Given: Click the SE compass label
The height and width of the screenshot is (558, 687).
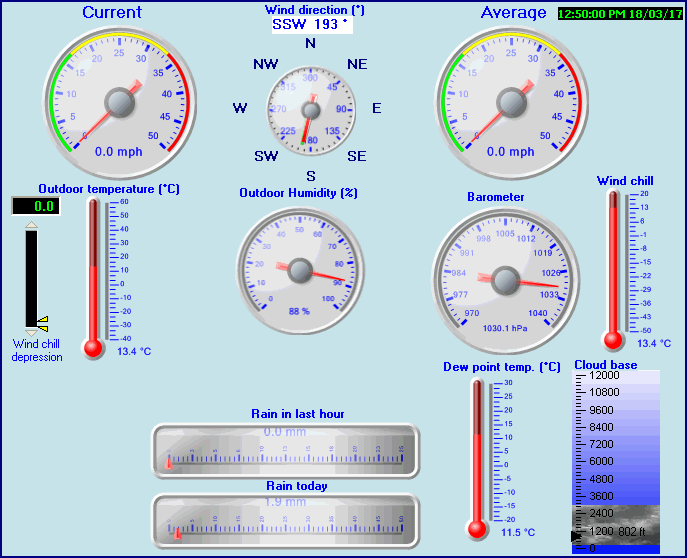Looking at the screenshot, I should pos(357,156).
